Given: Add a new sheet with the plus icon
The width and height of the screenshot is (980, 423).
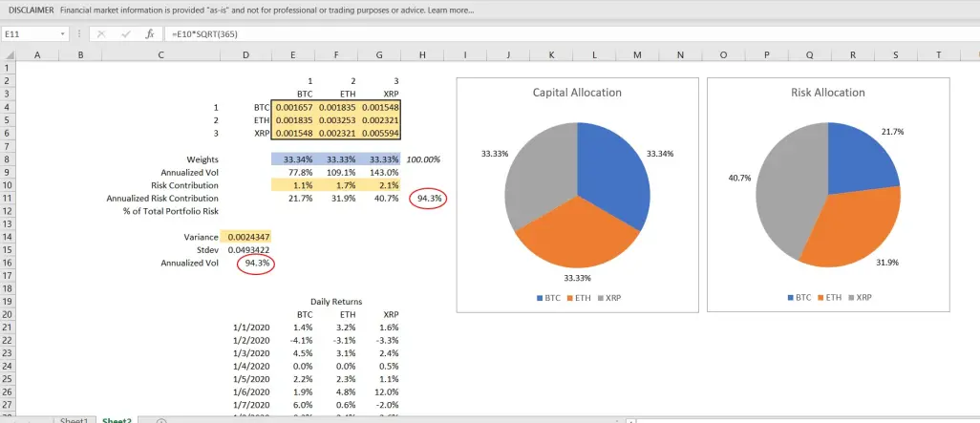Looking at the screenshot, I should [x=161, y=421].
